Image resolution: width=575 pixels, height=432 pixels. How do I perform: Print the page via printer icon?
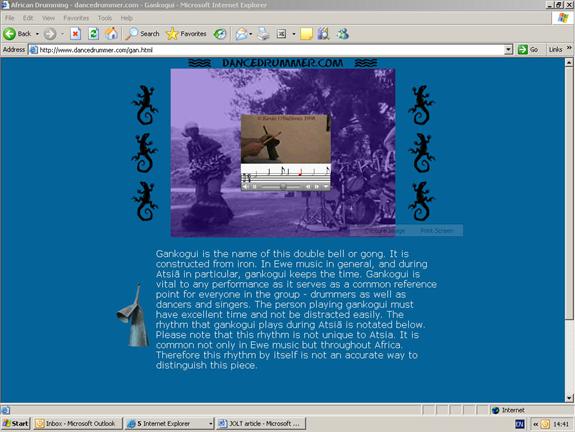(x=263, y=34)
